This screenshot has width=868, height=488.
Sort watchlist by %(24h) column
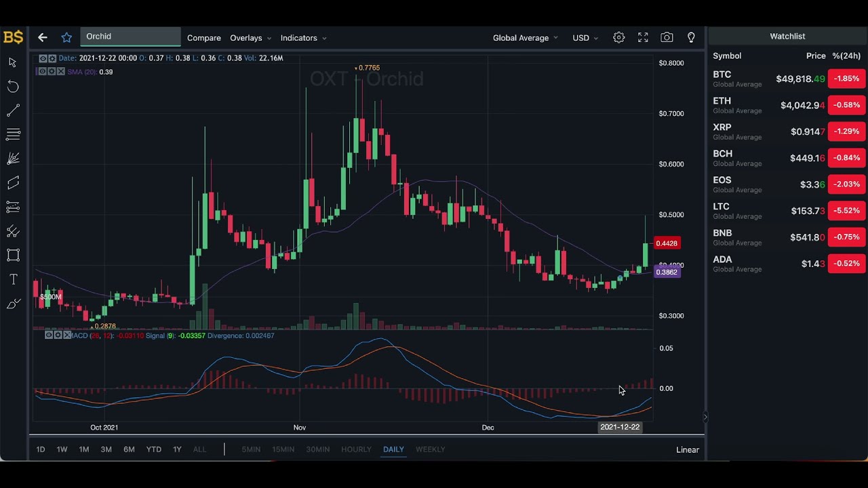pyautogui.click(x=846, y=56)
